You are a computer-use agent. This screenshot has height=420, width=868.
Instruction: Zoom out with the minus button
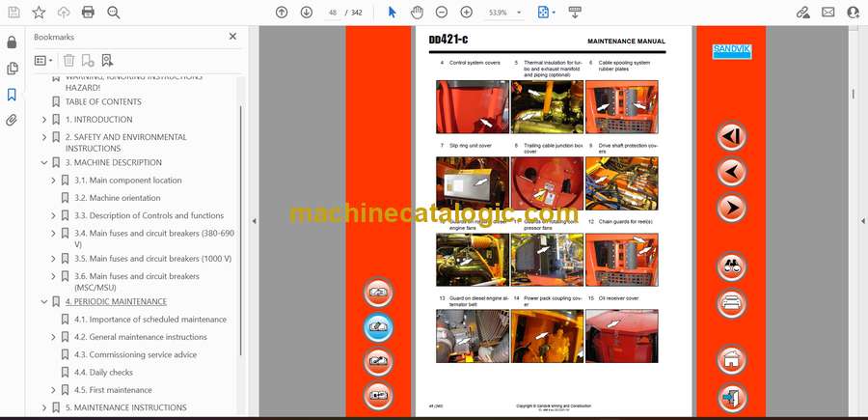441,13
